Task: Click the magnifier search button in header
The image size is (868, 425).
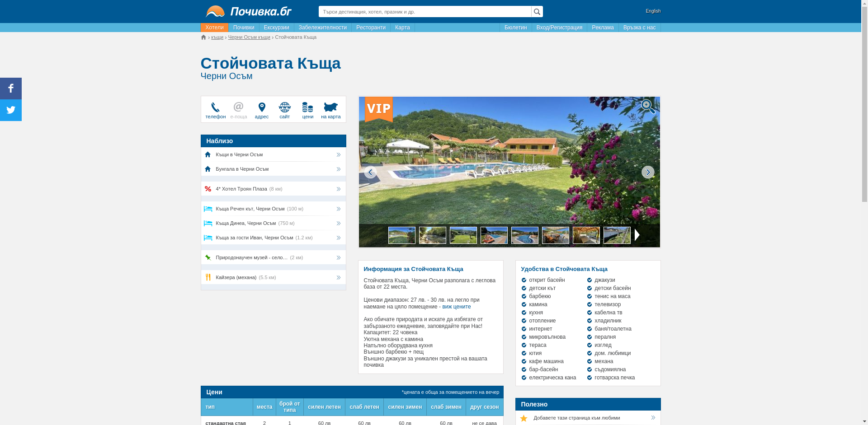Action: tap(537, 12)
